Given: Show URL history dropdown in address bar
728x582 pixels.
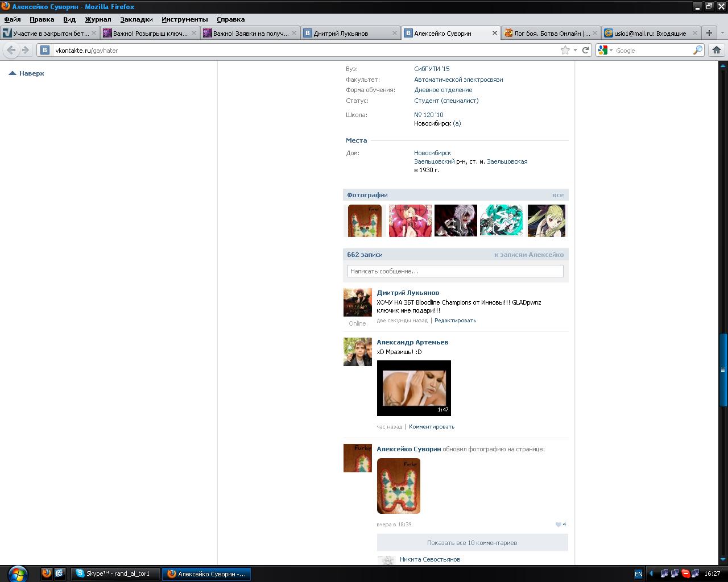Looking at the screenshot, I should click(575, 50).
